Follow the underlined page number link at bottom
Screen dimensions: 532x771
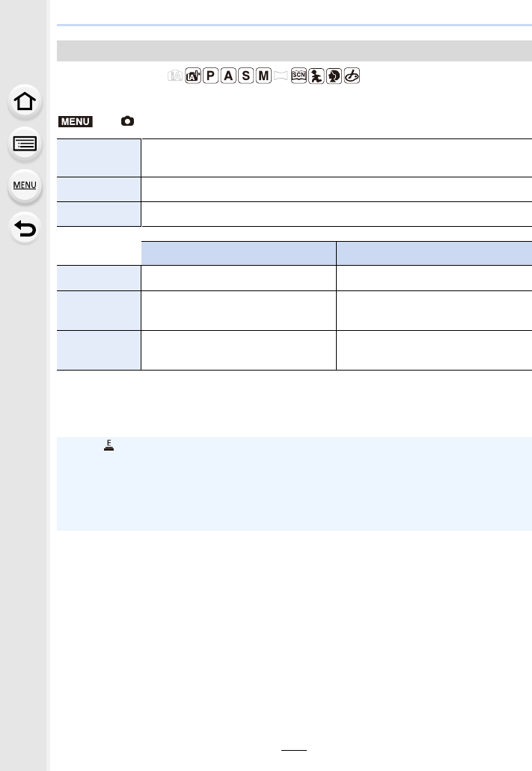[294, 746]
